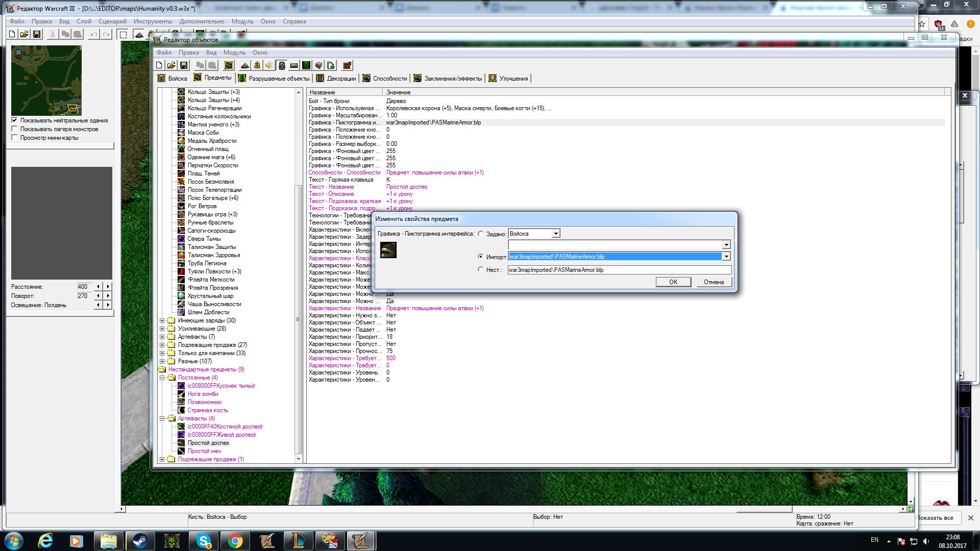
Task: Click Test Map red checkmark icon
Action: coord(347,65)
